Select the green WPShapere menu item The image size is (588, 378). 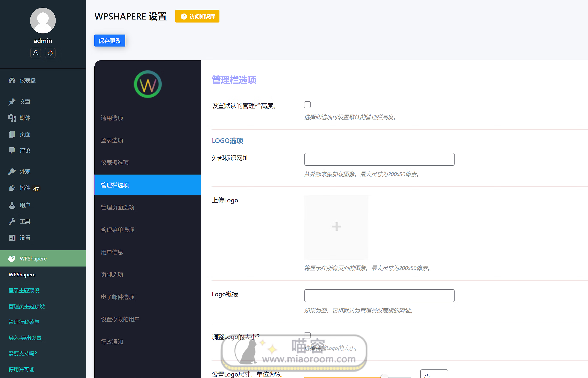point(43,258)
